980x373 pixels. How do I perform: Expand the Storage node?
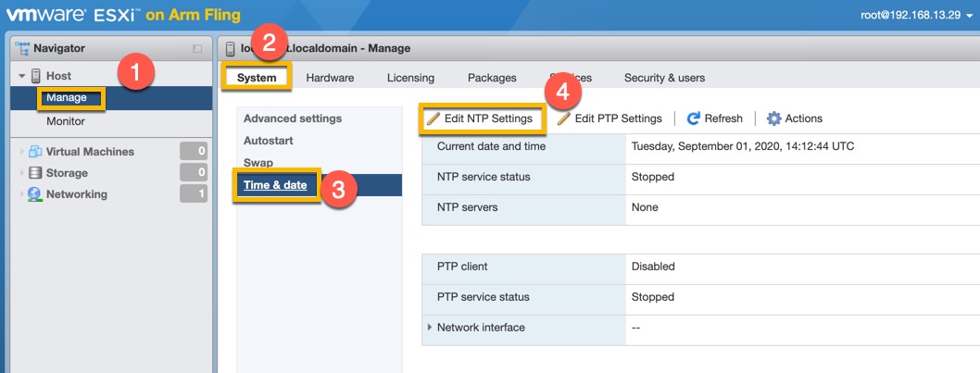pos(22,173)
